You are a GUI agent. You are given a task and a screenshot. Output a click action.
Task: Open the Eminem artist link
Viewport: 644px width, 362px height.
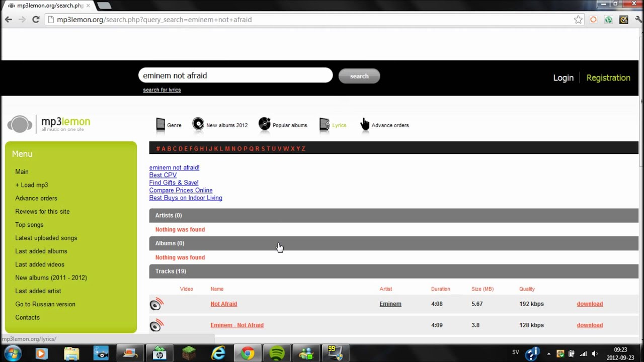(x=390, y=304)
